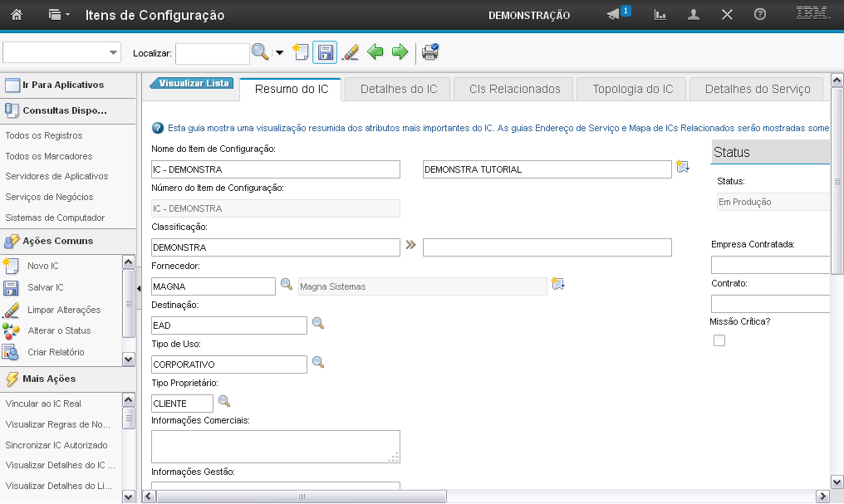Expand the search options dropdown arrow
Viewport: 844px width, 504px height.
click(x=279, y=52)
